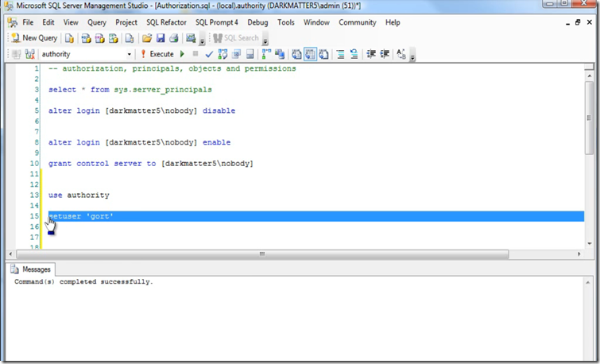600x364 pixels.
Task: Start debugging with green play icon
Action: tap(182, 54)
